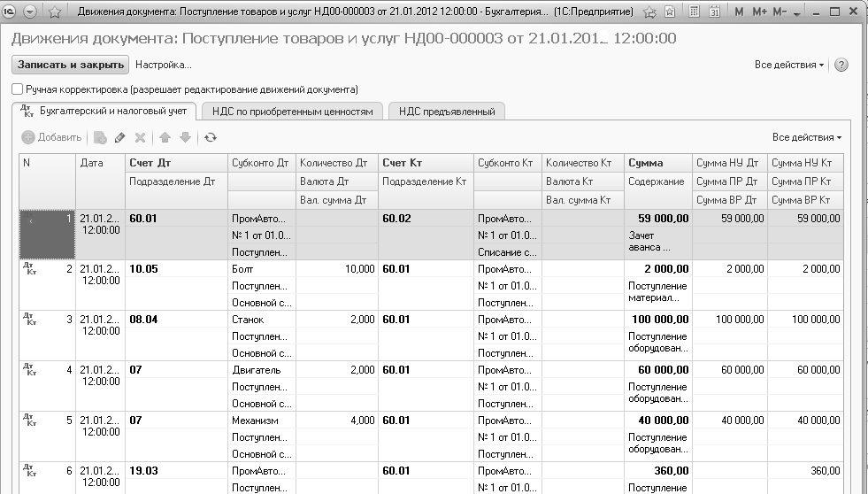Click the 1C application logo icon
Screen dimensions: 868x494
click(x=10, y=12)
